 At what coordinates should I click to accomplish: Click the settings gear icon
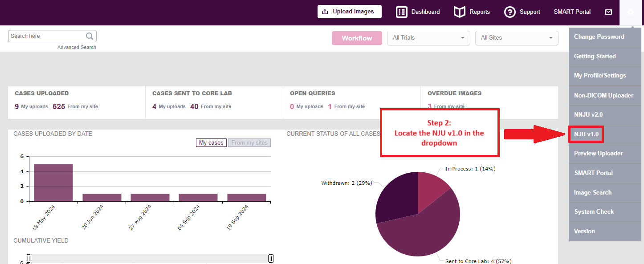tap(631, 12)
